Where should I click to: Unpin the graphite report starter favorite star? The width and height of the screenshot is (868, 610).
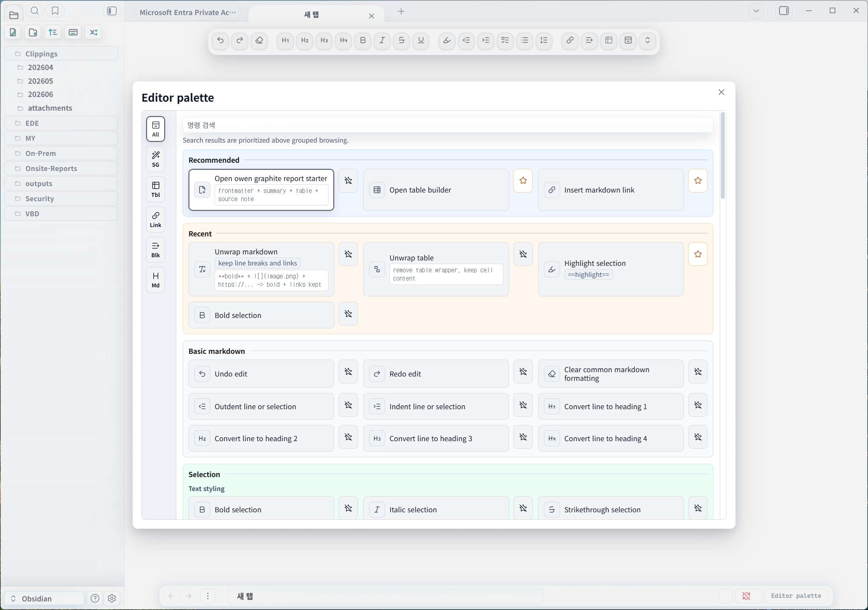tap(348, 180)
